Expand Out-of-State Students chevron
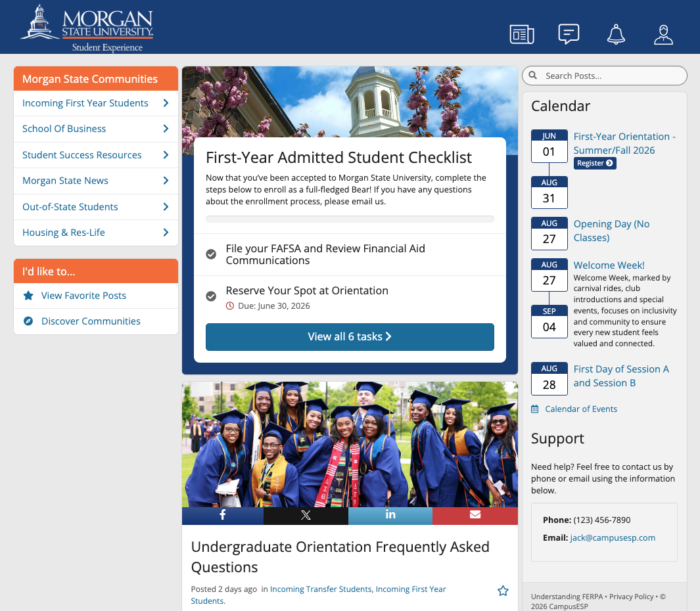 point(166,207)
